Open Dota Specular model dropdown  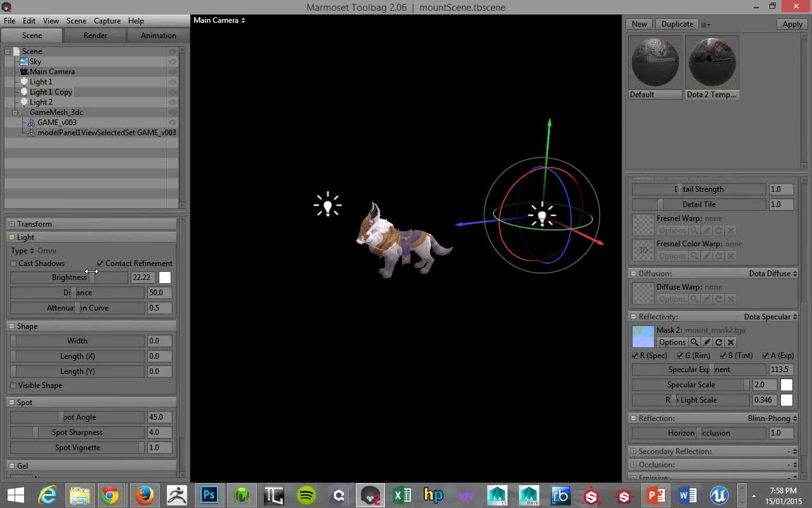(x=770, y=317)
